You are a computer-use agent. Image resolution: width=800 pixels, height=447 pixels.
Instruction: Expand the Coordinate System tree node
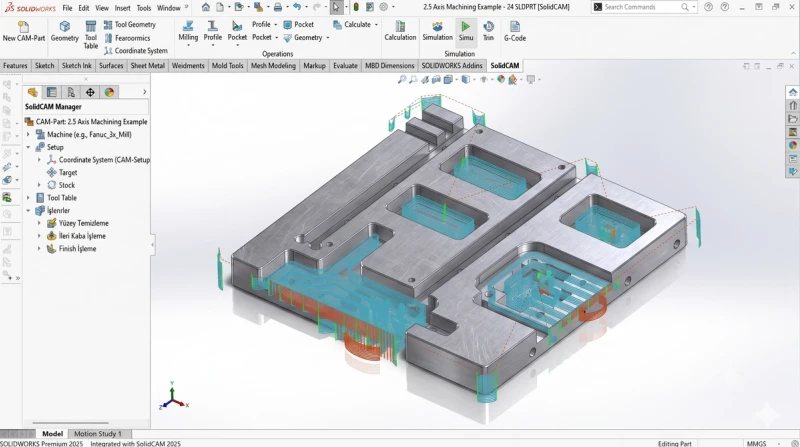point(39,160)
